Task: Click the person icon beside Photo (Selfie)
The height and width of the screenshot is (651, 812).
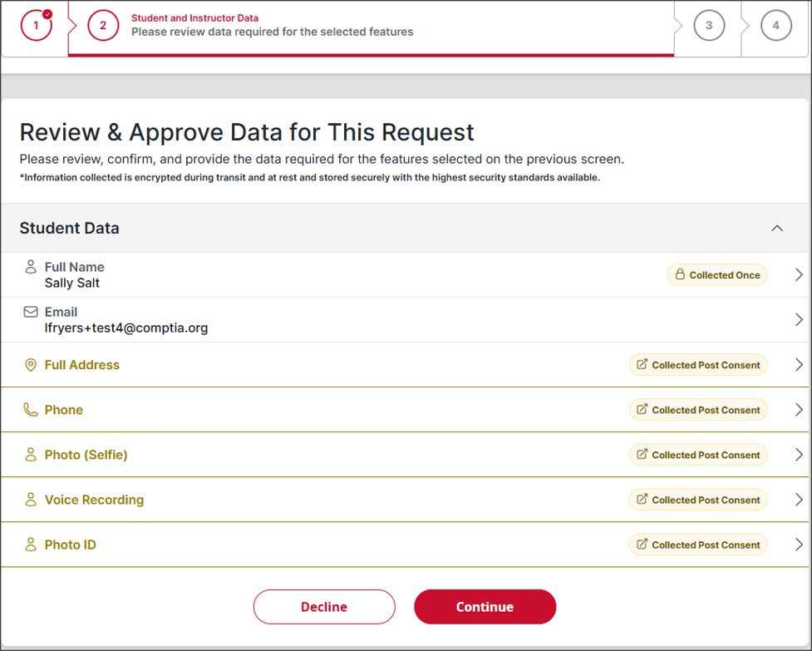Action: coord(31,455)
